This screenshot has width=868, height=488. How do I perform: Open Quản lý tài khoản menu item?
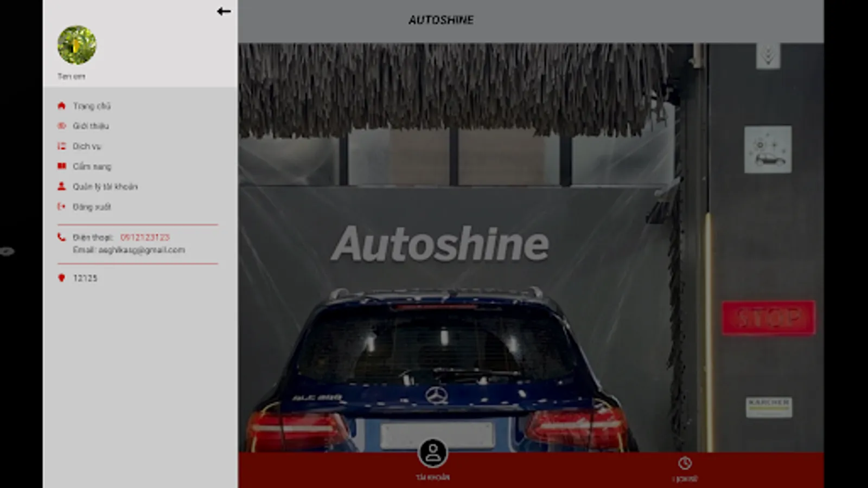point(105,187)
